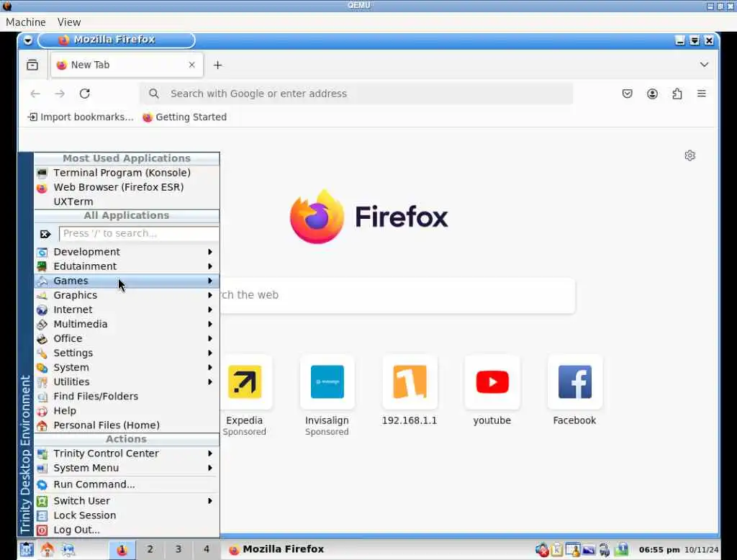Open Personal Files (Home)
The width and height of the screenshot is (737, 560).
(126, 425)
